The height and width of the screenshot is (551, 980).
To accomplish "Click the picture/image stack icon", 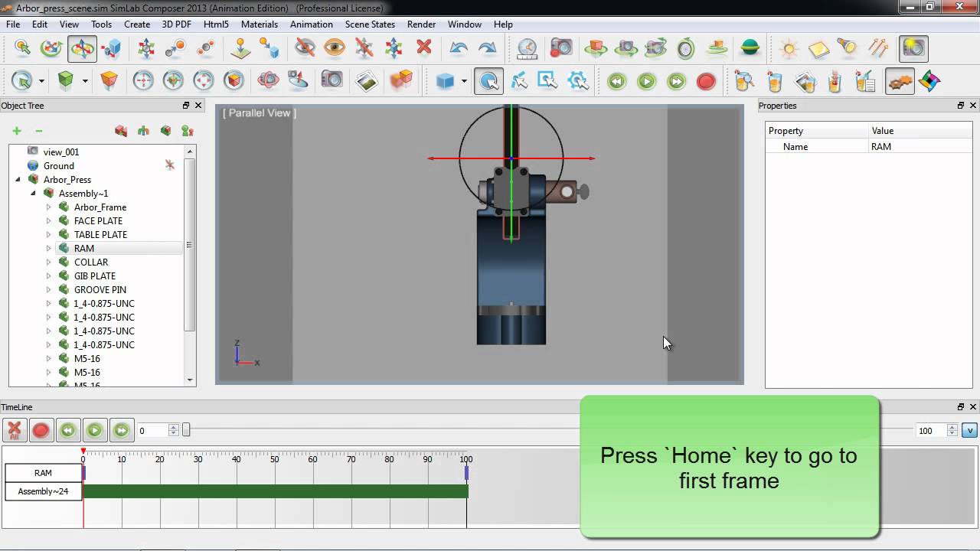I will tap(367, 81).
